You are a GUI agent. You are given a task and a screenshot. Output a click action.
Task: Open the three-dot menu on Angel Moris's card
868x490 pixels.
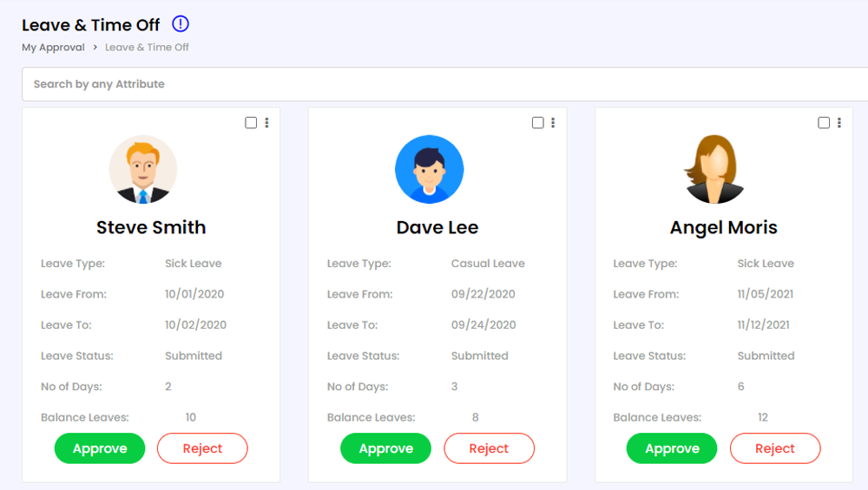click(839, 123)
